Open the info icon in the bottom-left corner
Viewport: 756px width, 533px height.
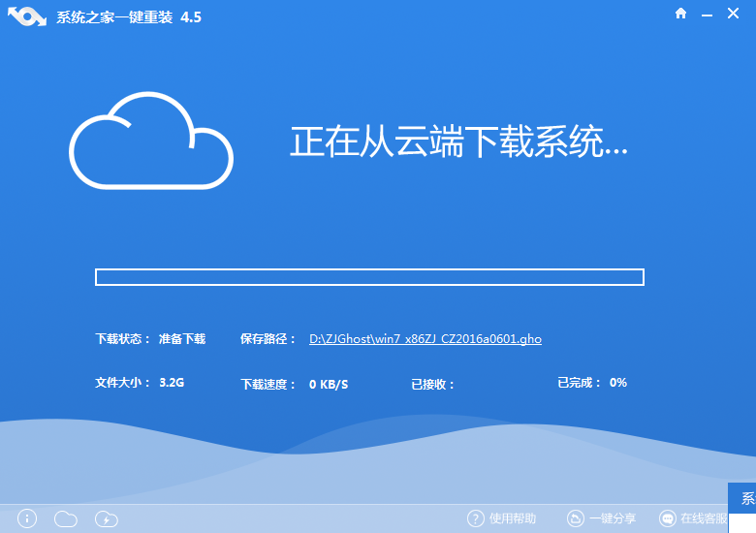pos(27,518)
